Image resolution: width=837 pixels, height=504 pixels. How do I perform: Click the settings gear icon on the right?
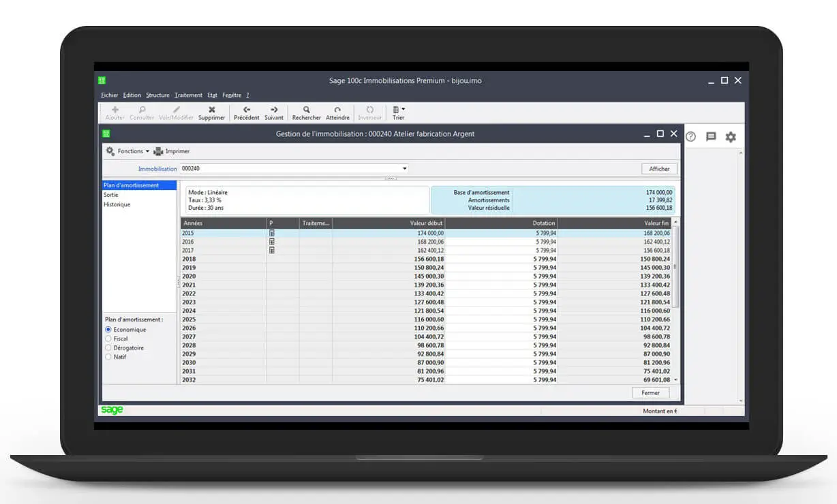[x=731, y=137]
